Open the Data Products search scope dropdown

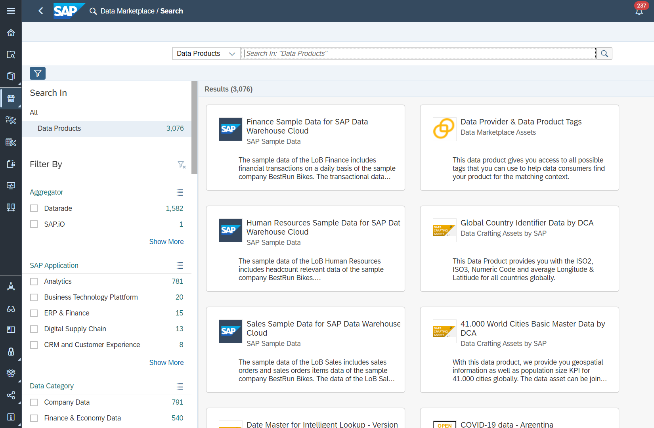point(206,53)
